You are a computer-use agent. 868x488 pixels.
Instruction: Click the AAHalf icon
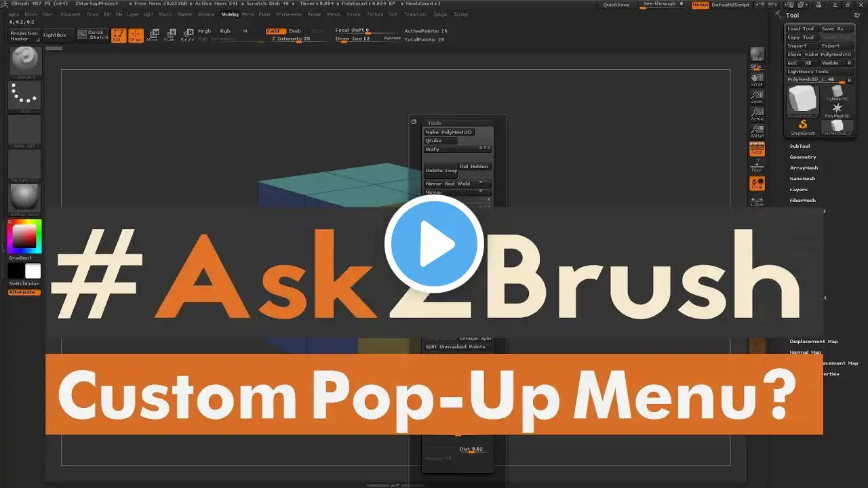pyautogui.click(x=757, y=131)
